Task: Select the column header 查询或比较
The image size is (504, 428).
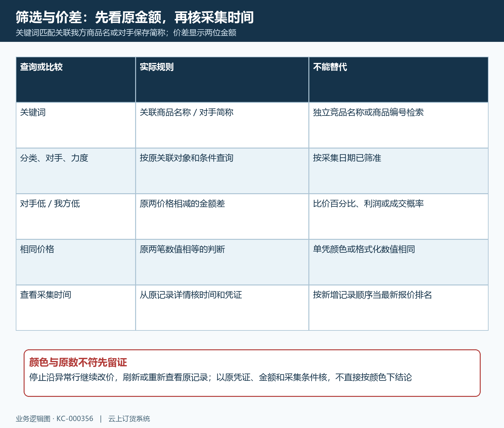Action: (76, 80)
